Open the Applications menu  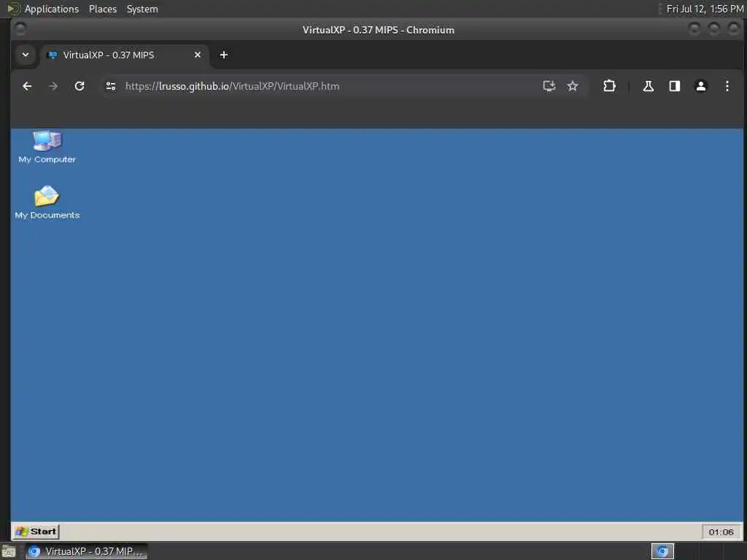point(52,9)
